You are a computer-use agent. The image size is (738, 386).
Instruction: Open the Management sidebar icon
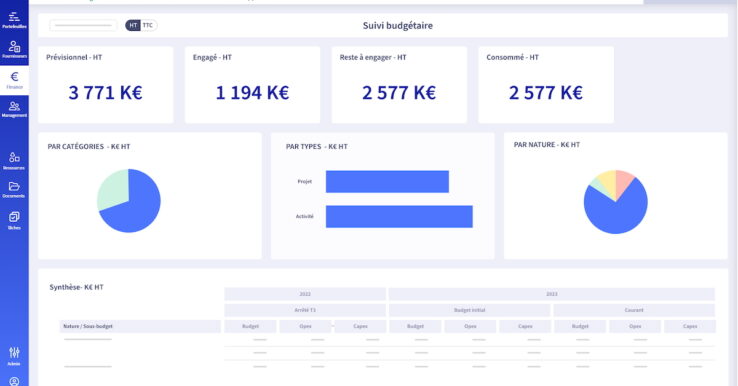pos(14,109)
